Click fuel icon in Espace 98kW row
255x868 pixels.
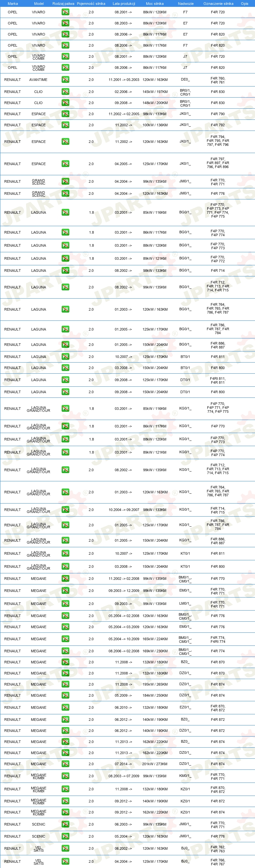coord(65,114)
